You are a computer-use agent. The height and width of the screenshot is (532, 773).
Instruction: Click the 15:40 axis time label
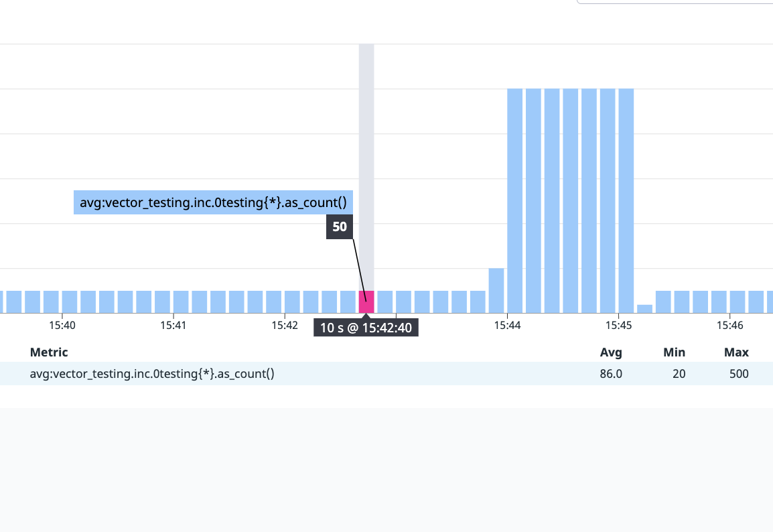pos(64,325)
